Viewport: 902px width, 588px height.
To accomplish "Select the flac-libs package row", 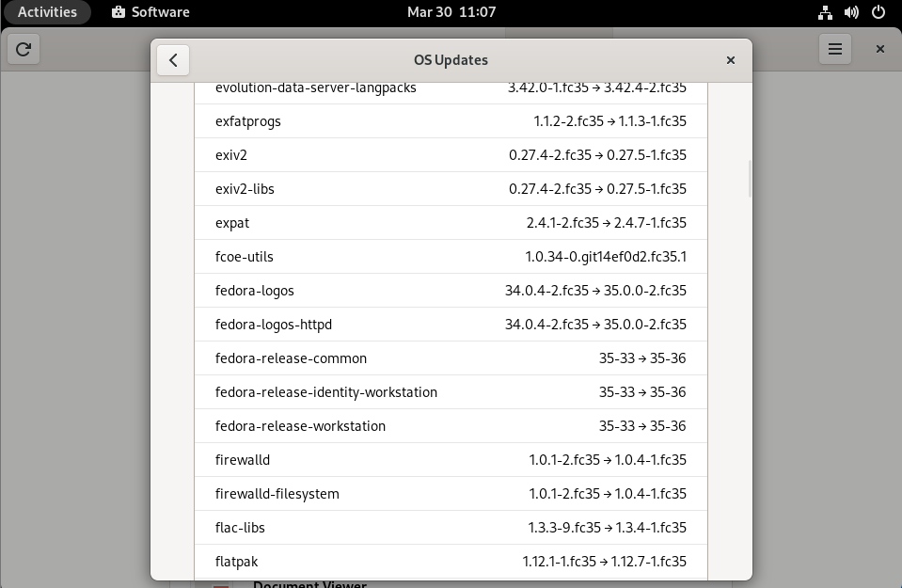I will pyautogui.click(x=451, y=529).
